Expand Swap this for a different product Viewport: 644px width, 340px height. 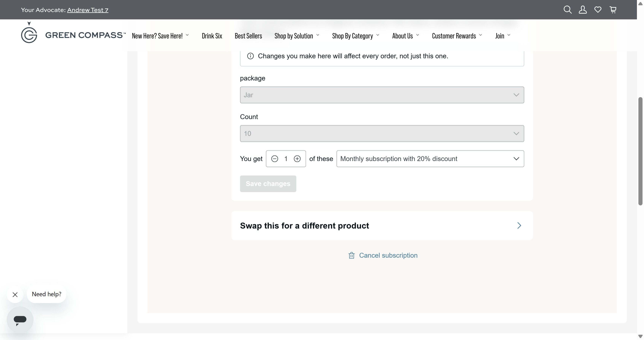[382, 226]
